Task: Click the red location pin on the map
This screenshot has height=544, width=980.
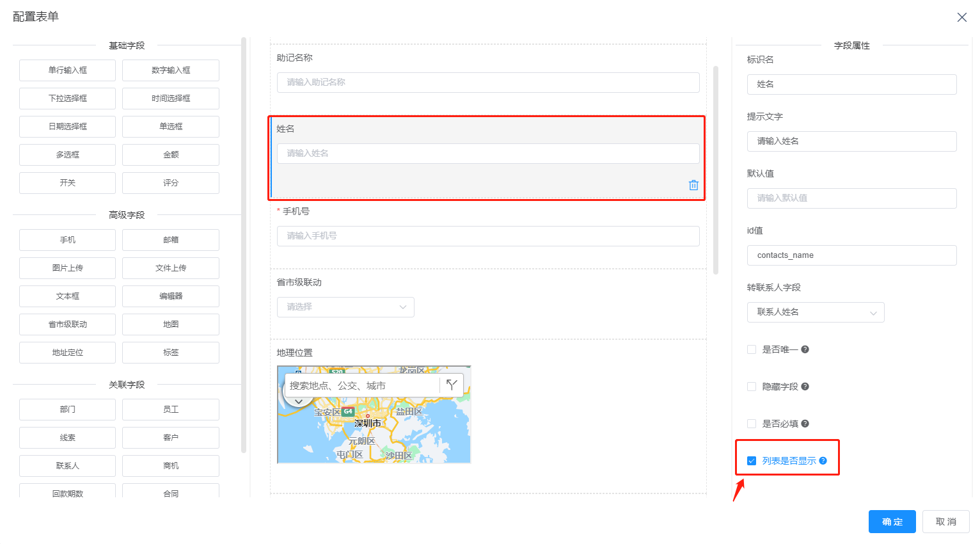Action: tap(368, 416)
